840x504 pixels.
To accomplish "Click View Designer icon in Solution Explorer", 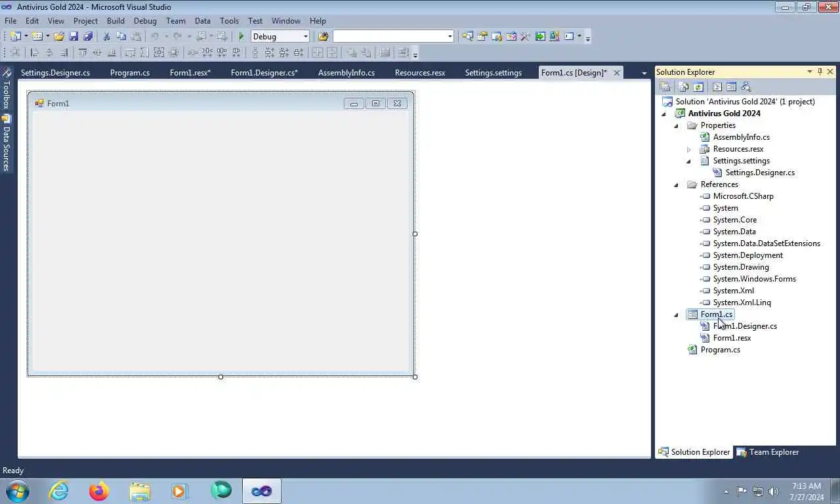I will [731, 87].
